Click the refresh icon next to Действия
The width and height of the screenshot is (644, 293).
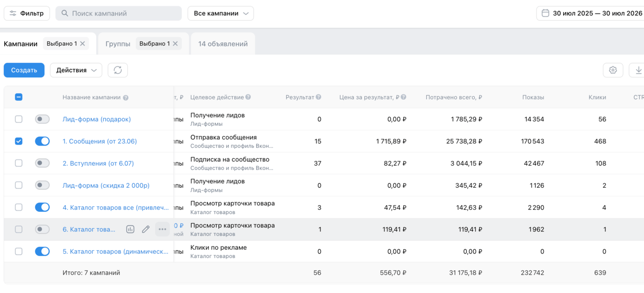click(x=118, y=70)
